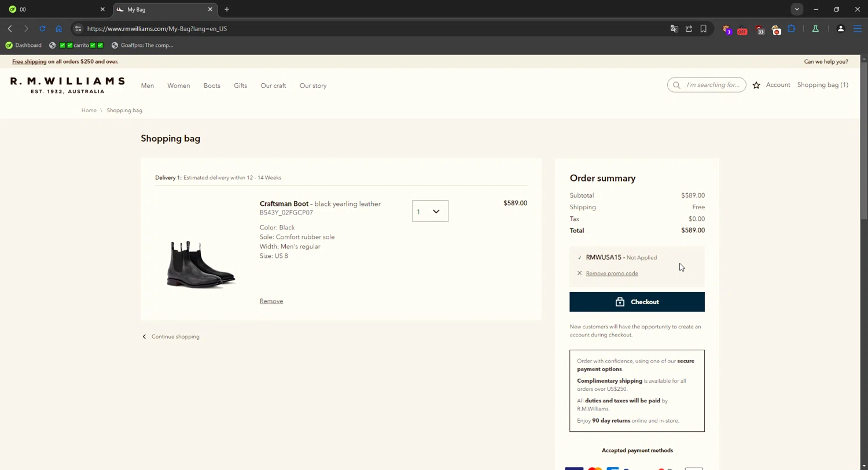Open a new browser tab
868x470 pixels.
(227, 9)
